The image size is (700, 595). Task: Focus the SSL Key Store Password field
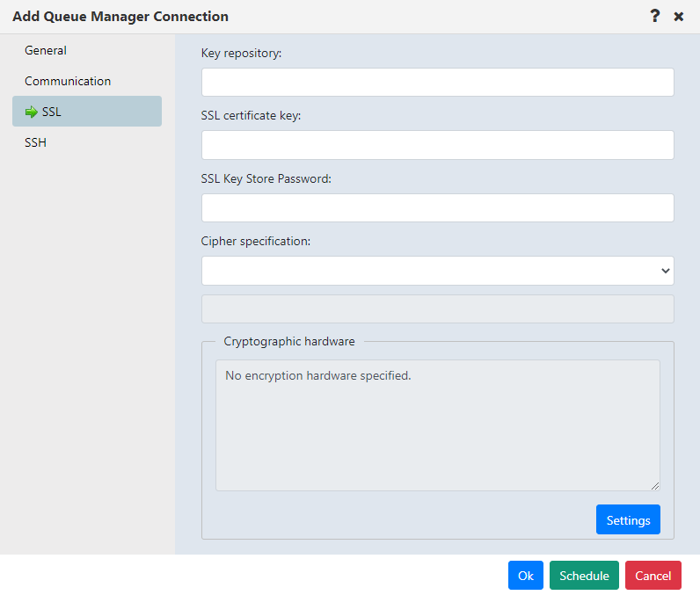click(x=438, y=207)
